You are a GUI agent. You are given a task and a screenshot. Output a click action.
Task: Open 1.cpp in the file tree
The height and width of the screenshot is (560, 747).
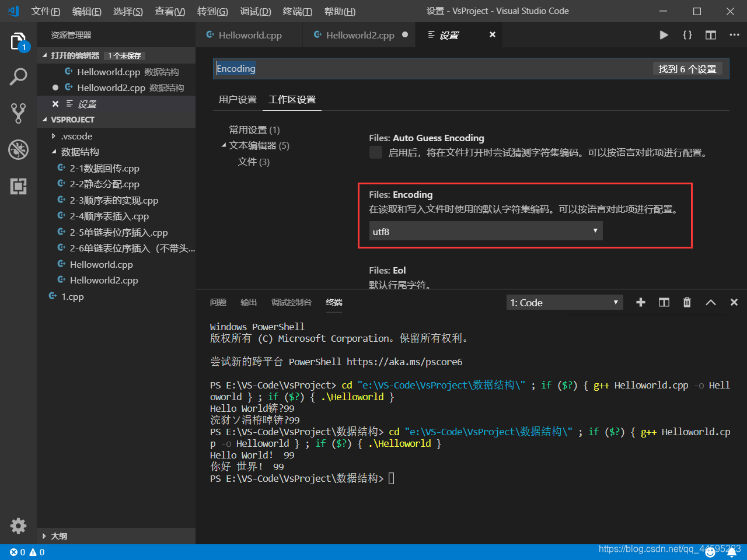coord(72,296)
